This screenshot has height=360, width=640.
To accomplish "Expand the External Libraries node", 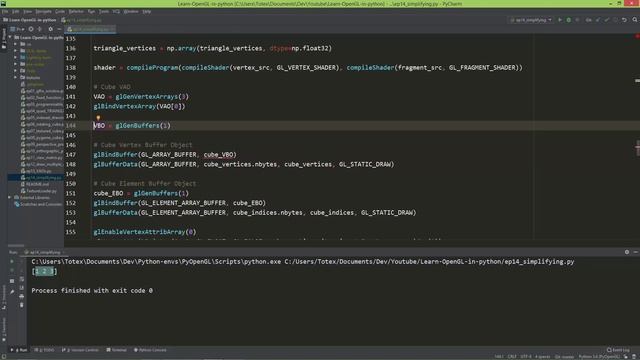I will (x=10, y=198).
